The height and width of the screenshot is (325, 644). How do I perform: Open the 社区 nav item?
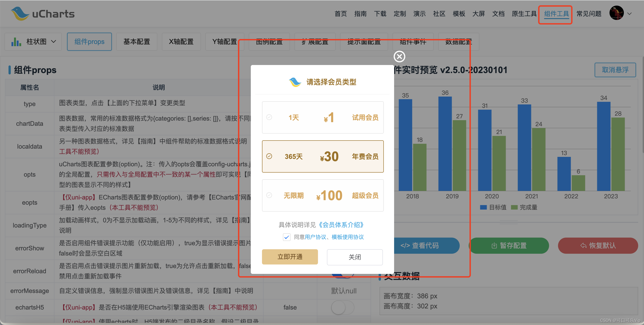[x=439, y=14]
